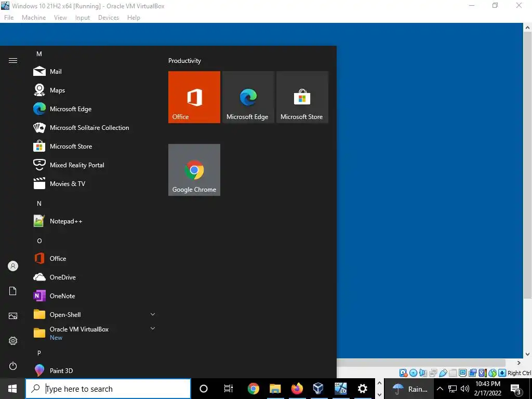This screenshot has height=399, width=532.
Task: Open Task View on the taskbar
Action: point(229,389)
